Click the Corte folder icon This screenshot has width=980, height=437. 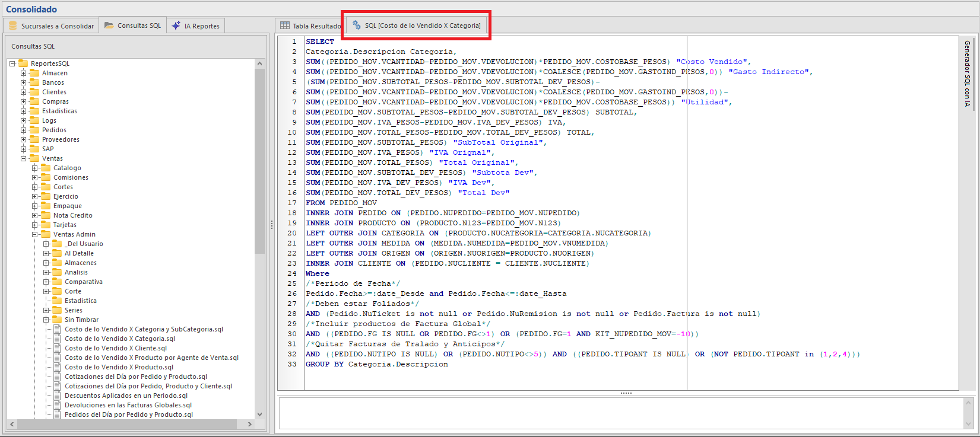point(57,291)
